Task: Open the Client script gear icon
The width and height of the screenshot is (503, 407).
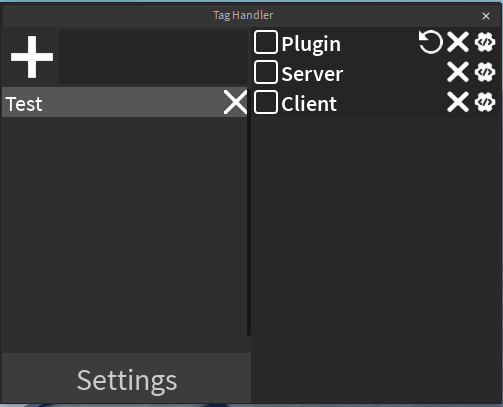Action: click(485, 102)
